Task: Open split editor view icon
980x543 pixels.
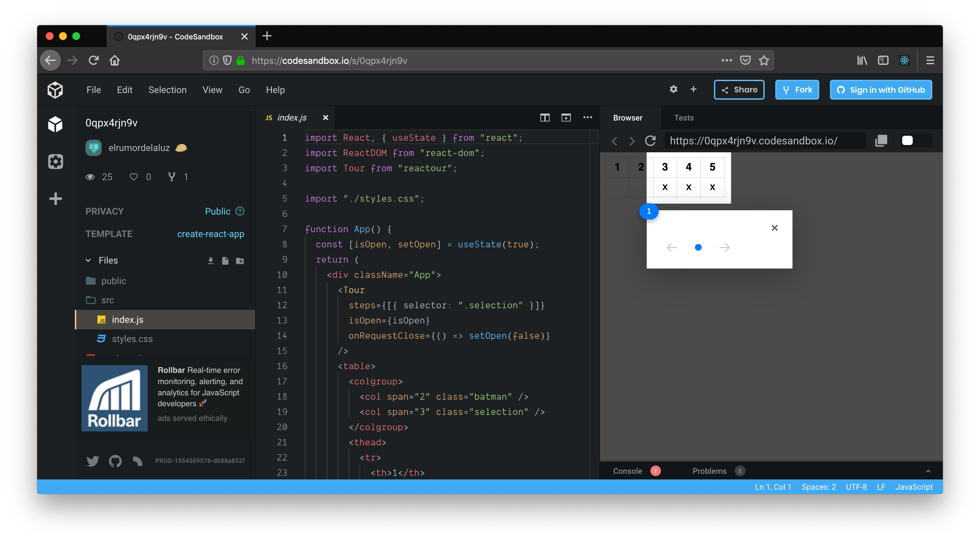Action: click(x=546, y=118)
